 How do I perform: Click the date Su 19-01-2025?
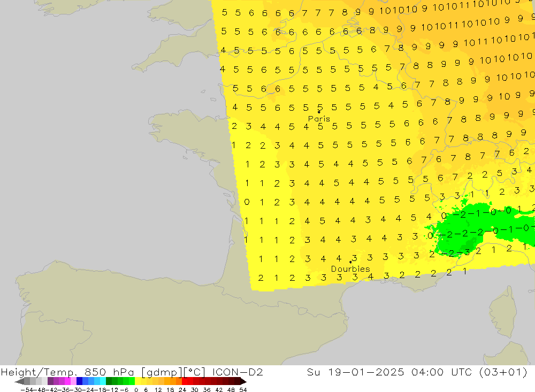click(355, 372)
